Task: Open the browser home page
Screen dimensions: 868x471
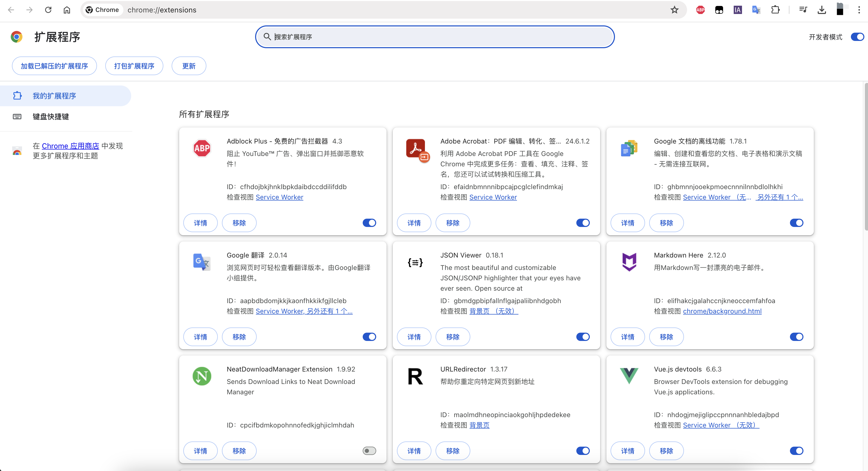Action: click(x=67, y=10)
